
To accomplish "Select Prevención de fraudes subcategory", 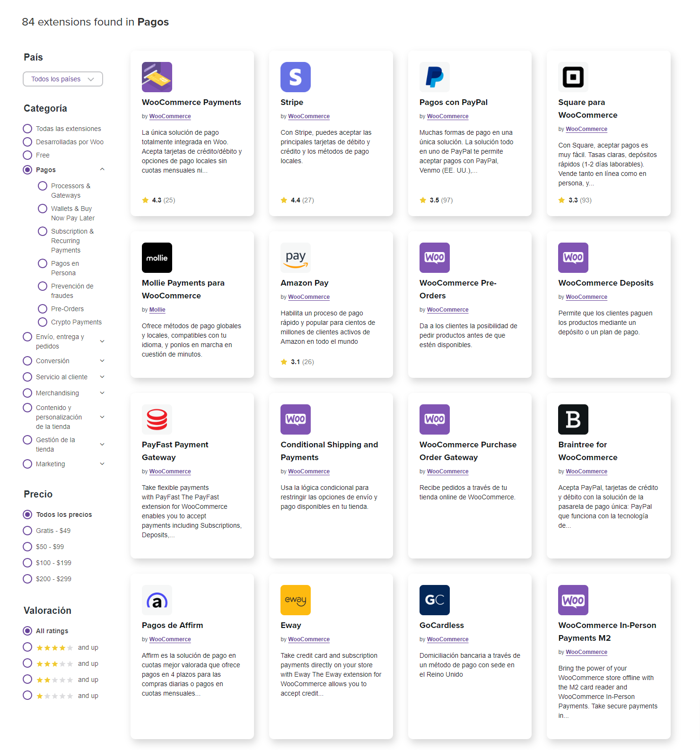I will pyautogui.click(x=43, y=286).
